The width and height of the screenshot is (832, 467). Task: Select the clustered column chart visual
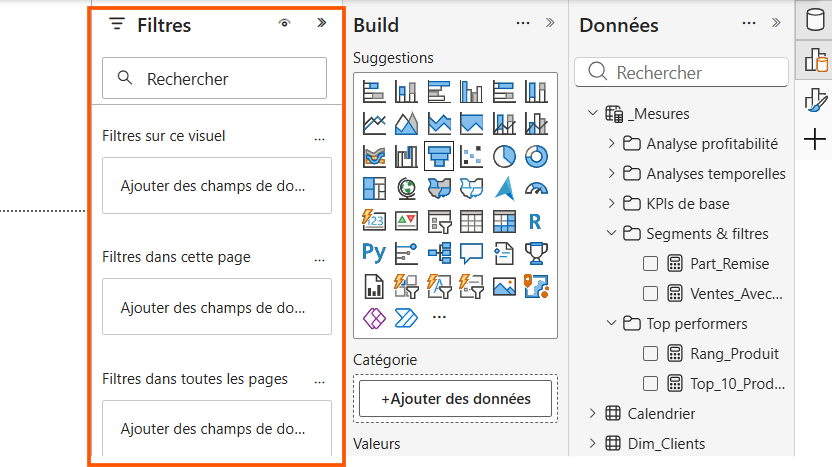(x=471, y=92)
